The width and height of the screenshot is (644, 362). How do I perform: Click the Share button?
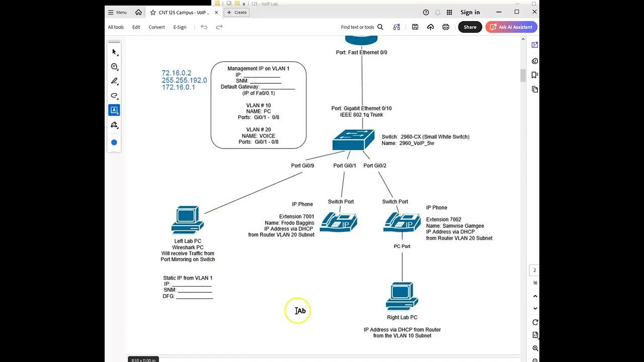coord(470,27)
